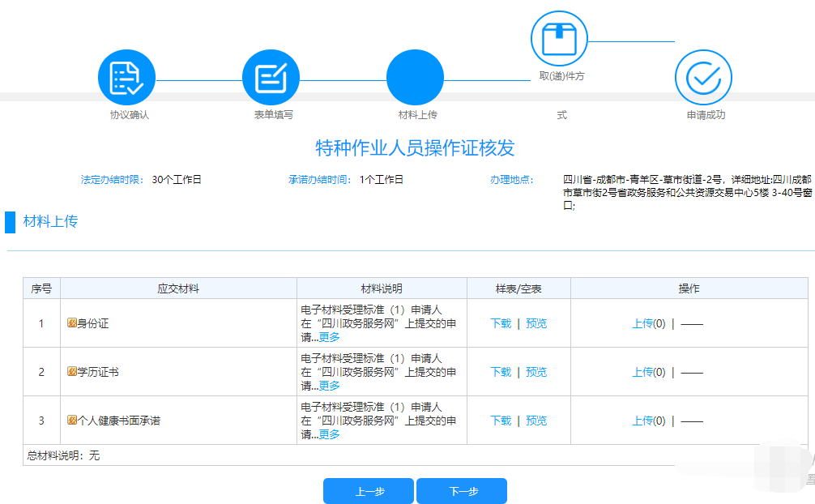Expand 更多 in the 身份证 material description
The width and height of the screenshot is (815, 504).
pyautogui.click(x=329, y=337)
